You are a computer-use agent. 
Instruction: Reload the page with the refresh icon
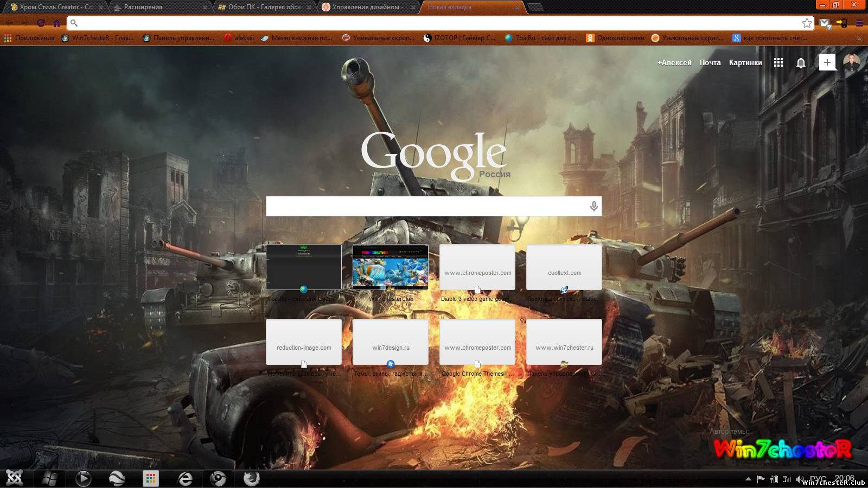pos(41,23)
